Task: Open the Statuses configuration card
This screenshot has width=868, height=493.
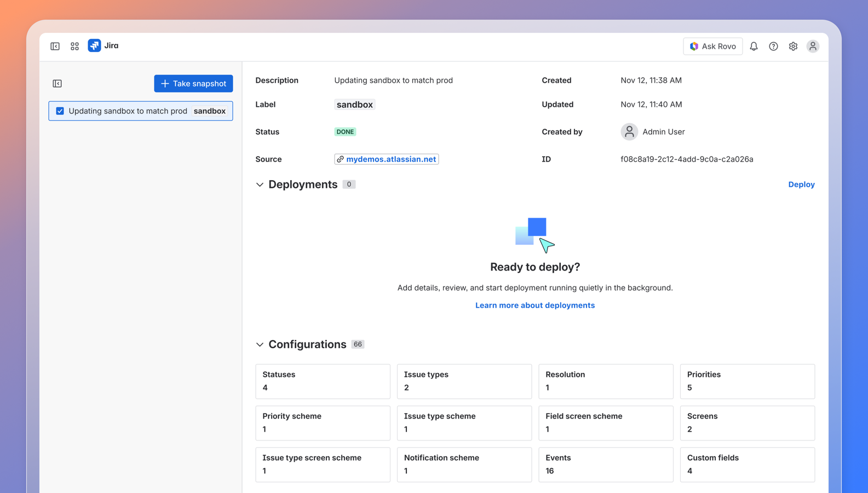Action: pyautogui.click(x=323, y=381)
